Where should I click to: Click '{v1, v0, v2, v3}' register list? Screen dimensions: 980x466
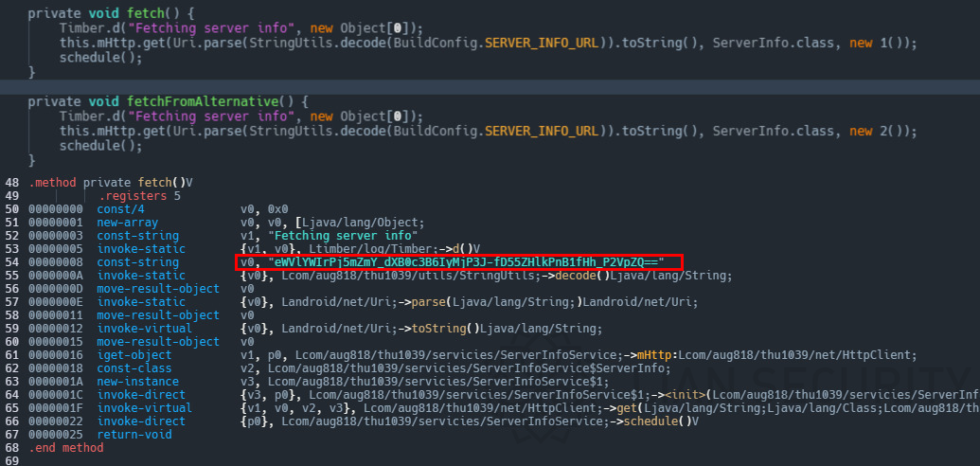pos(297,408)
